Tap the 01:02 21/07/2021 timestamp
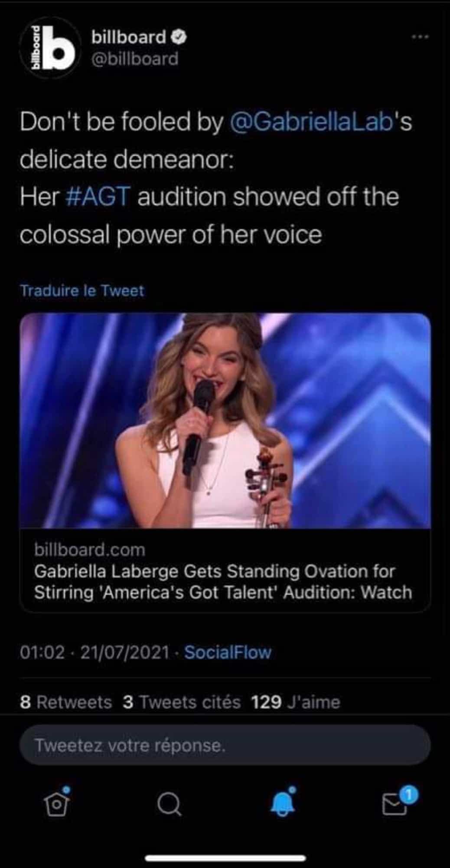This screenshot has width=450, height=868. pyautogui.click(x=95, y=652)
